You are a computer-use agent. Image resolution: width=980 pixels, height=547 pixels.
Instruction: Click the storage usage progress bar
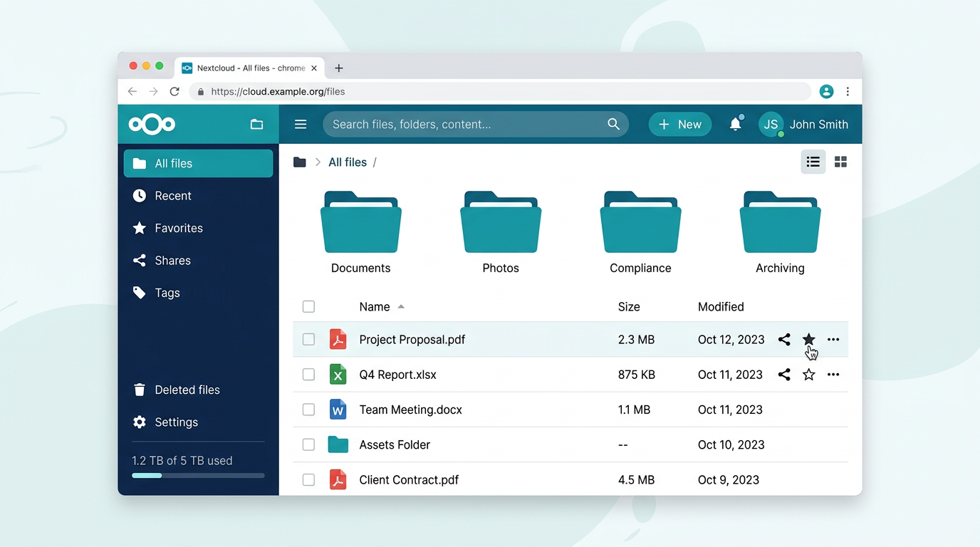click(x=198, y=475)
